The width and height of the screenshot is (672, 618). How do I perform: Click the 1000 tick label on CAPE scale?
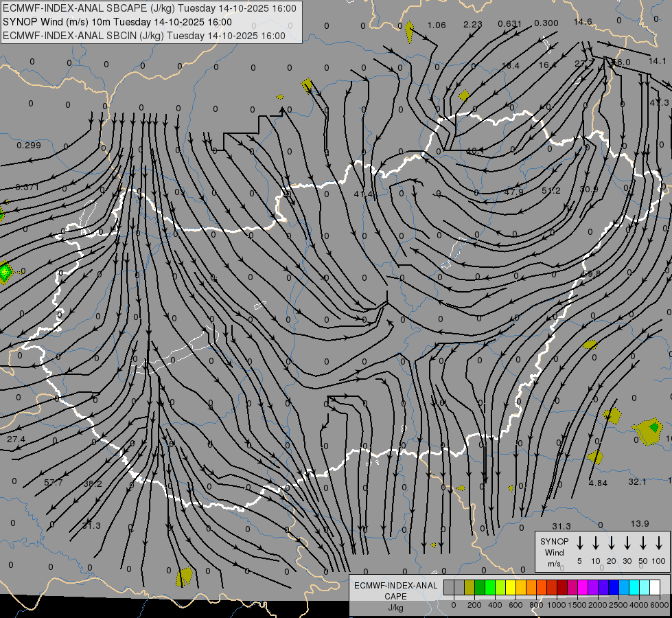click(556, 605)
